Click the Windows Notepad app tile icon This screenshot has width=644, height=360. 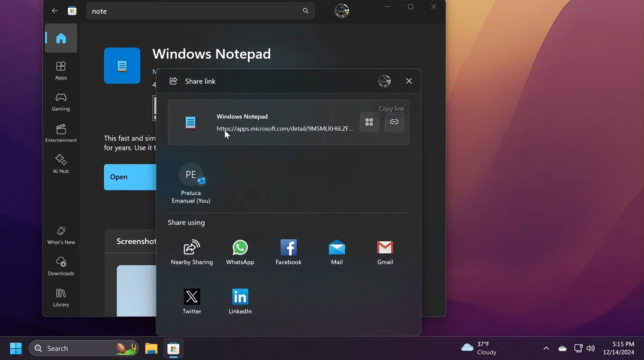[122, 66]
